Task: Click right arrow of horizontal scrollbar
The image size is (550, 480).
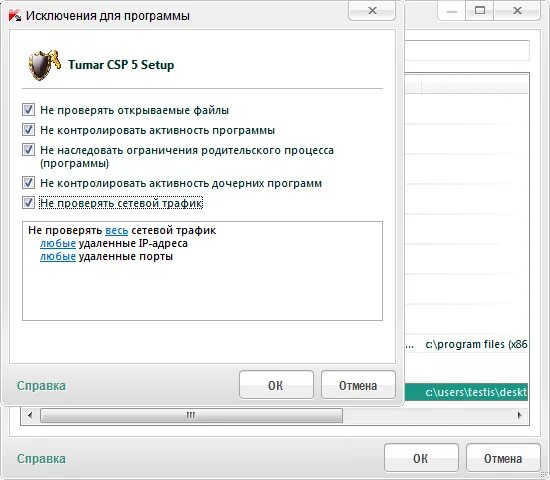Action: [520, 416]
